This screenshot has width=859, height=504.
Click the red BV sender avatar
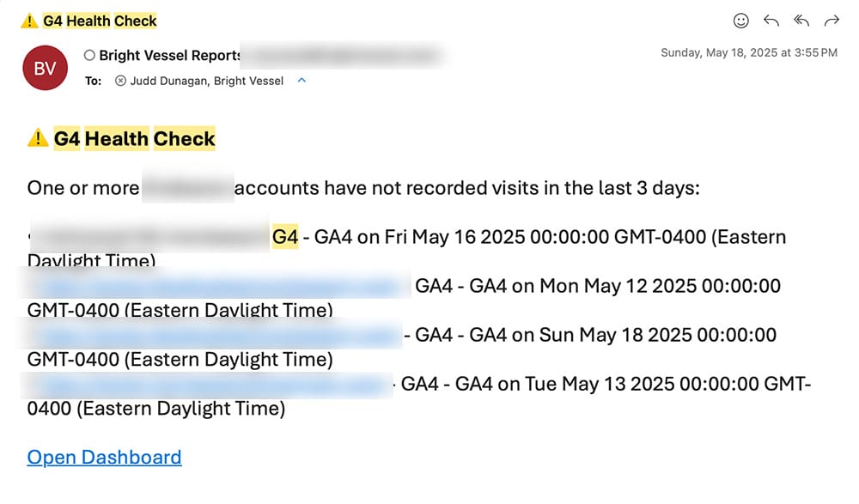coord(45,68)
